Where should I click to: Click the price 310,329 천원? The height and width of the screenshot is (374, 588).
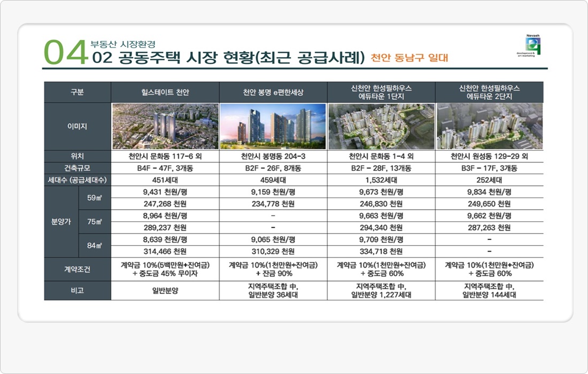pyautogui.click(x=273, y=252)
